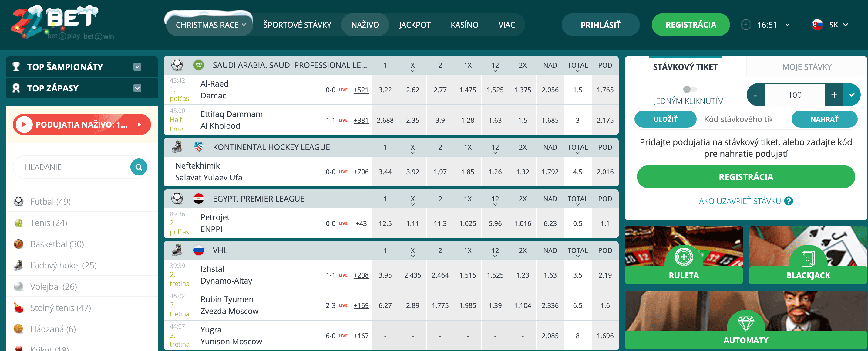Open +521 markets for Al-Raed vs Damac
The width and height of the screenshot is (868, 351).
point(361,90)
